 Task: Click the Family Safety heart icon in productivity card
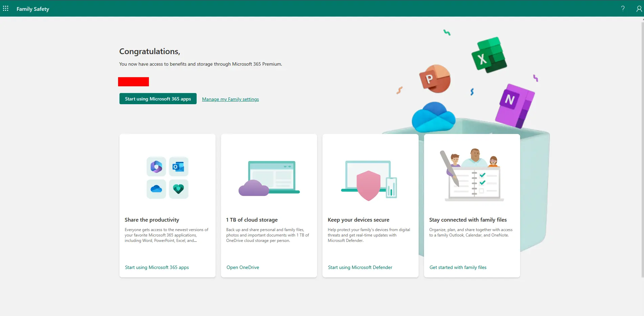[x=179, y=189]
